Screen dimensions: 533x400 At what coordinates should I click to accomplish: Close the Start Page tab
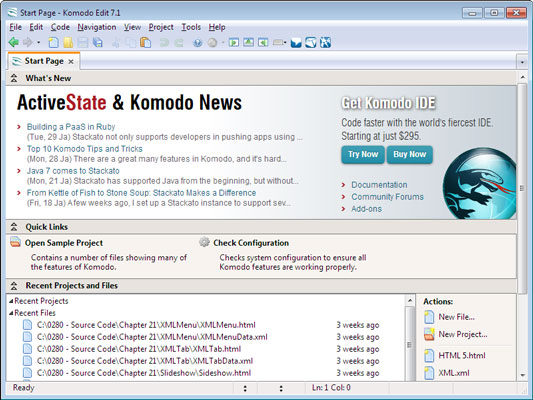pos(71,62)
